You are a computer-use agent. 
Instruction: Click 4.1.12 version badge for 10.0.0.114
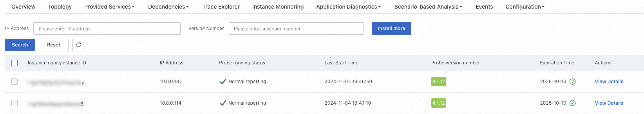[x=439, y=103]
